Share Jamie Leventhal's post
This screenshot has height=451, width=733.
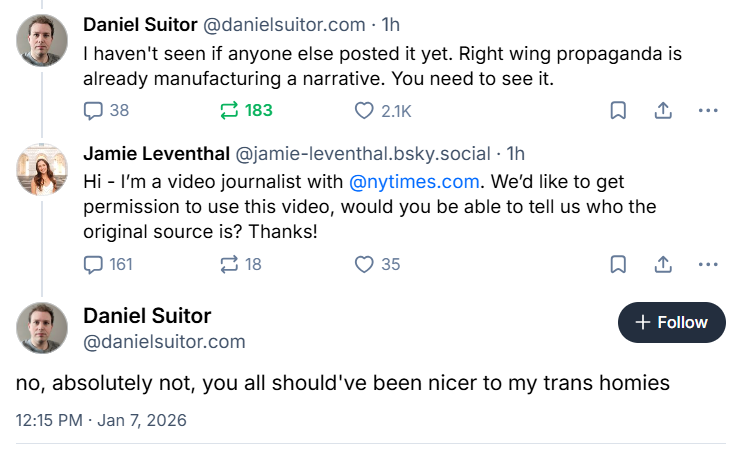662,264
